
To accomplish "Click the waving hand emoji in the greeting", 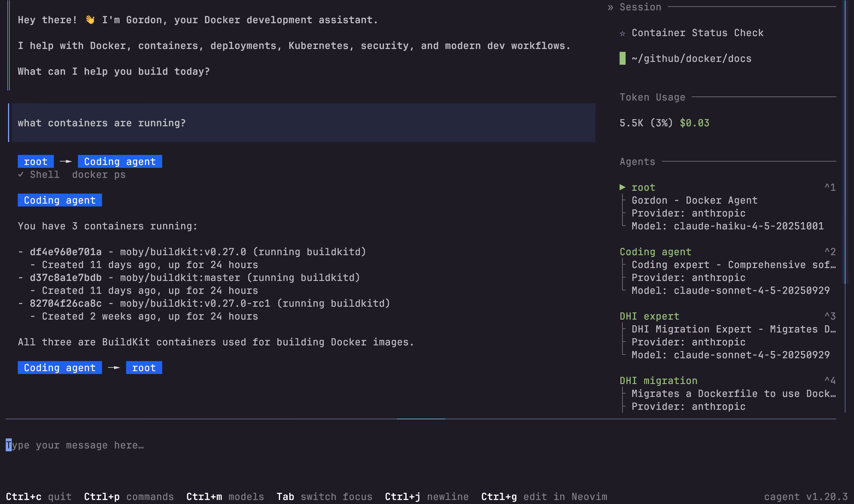I will point(90,20).
